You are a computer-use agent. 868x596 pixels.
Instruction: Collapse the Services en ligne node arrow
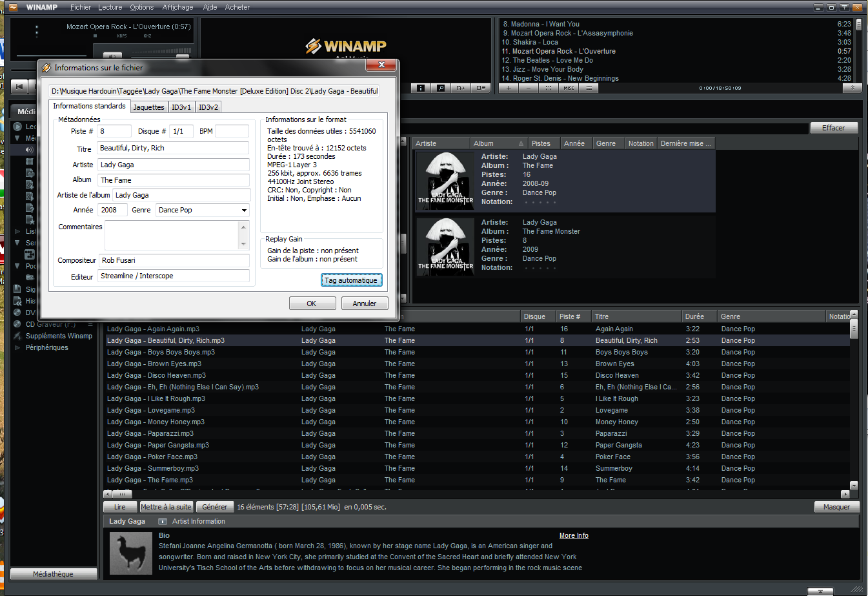17,243
